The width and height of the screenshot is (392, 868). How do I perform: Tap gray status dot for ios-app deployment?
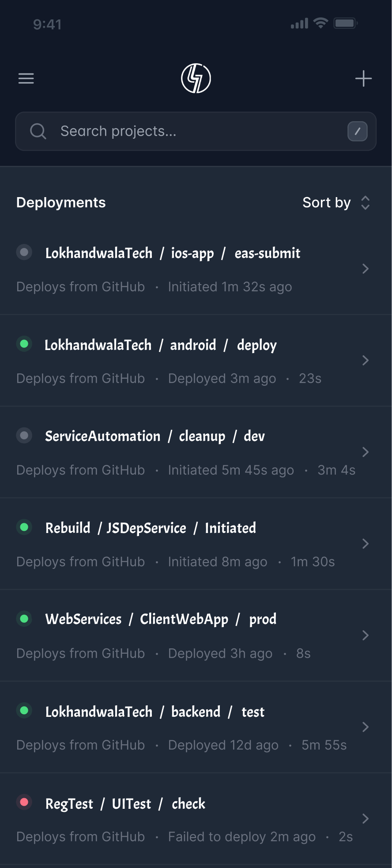[x=24, y=252]
